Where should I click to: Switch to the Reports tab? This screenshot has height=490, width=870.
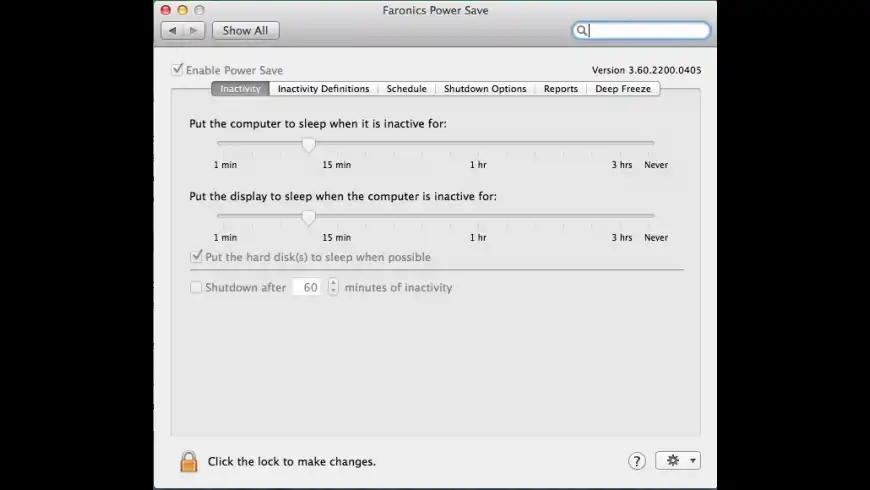tap(560, 89)
